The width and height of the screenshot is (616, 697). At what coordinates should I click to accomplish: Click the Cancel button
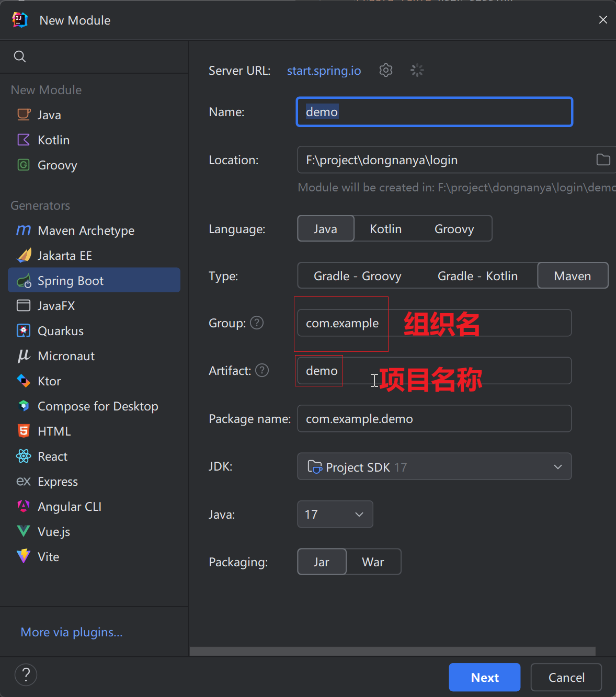tap(566, 677)
